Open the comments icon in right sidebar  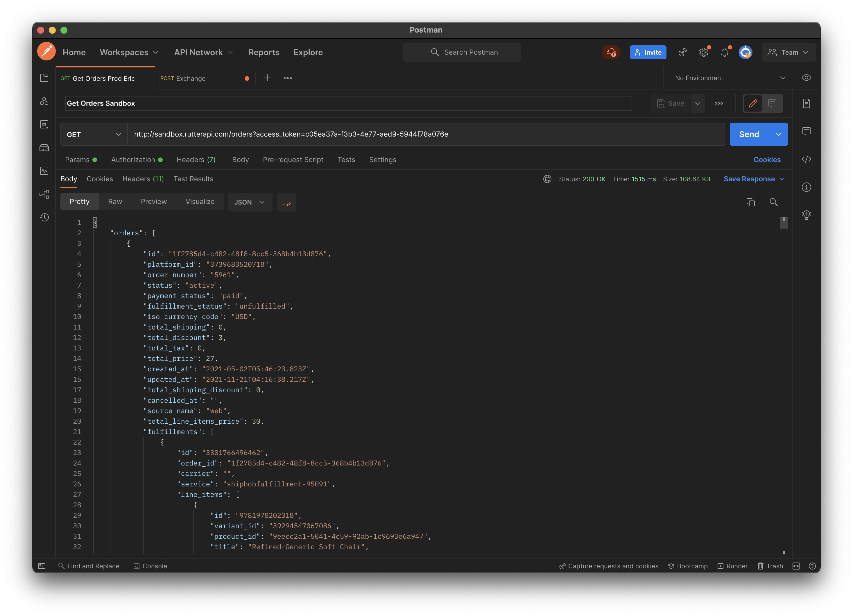pos(806,131)
